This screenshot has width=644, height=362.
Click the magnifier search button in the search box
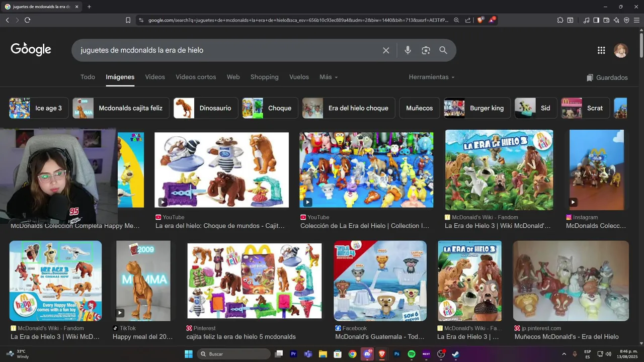click(443, 50)
